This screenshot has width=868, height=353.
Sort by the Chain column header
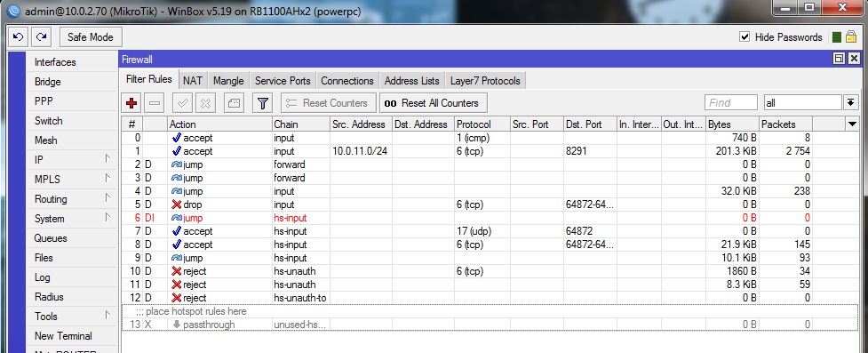pos(300,124)
